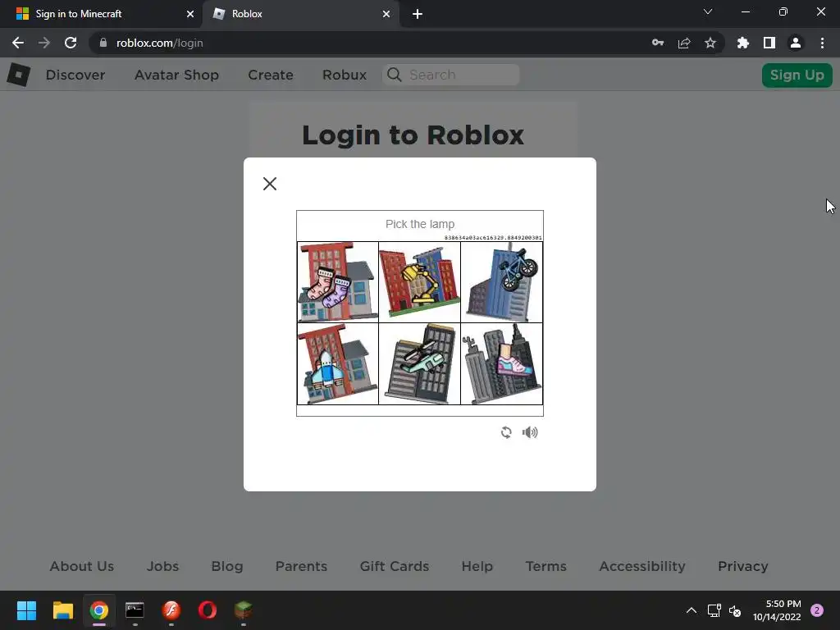The height and width of the screenshot is (630, 840).
Task: Open Jobs footer link
Action: click(x=163, y=566)
